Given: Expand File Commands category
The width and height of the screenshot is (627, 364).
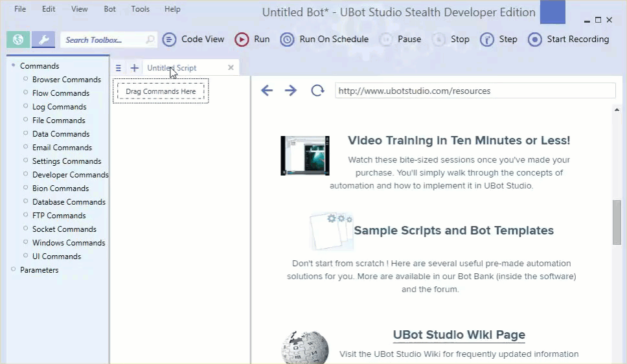Looking at the screenshot, I should tap(26, 120).
